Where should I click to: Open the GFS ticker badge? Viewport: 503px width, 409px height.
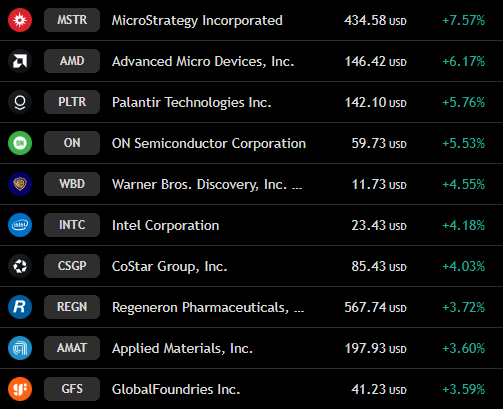pos(72,389)
